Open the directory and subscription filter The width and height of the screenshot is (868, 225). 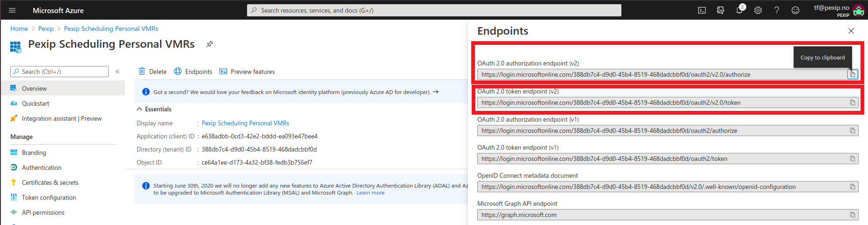coord(721,10)
